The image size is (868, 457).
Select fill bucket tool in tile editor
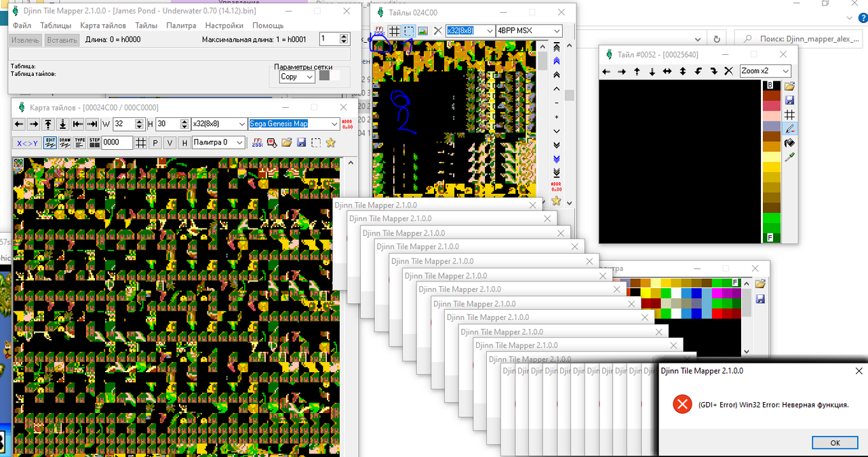tap(789, 142)
